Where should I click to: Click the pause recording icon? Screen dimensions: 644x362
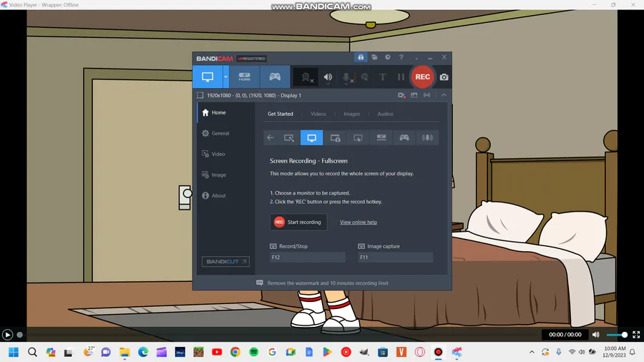(x=401, y=77)
